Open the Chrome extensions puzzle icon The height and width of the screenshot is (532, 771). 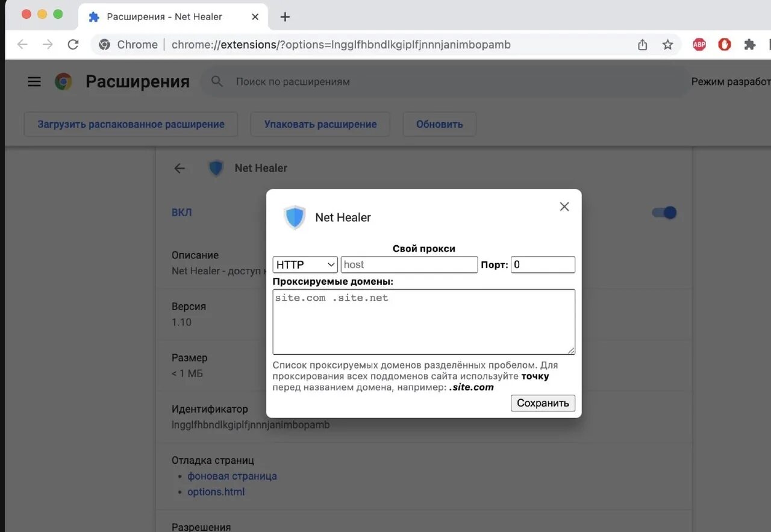749,44
